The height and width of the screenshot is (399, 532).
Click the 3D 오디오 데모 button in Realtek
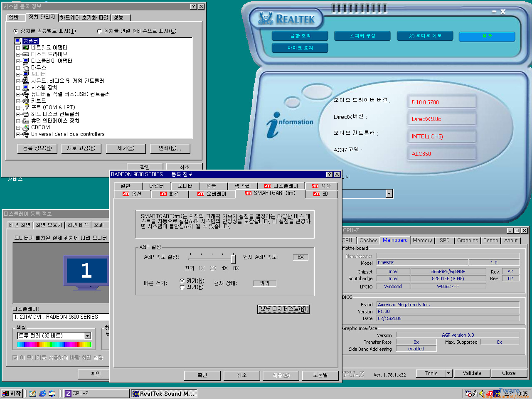425,36
